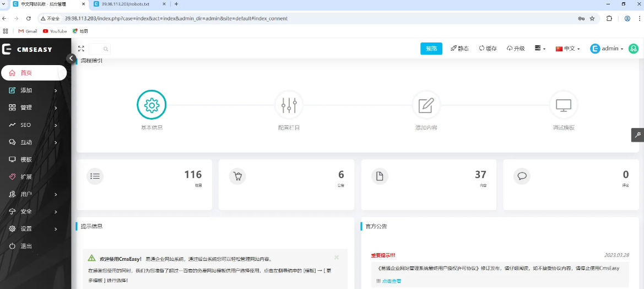Click the 基本信息 gear icon
This screenshot has height=289, width=644.
151,105
